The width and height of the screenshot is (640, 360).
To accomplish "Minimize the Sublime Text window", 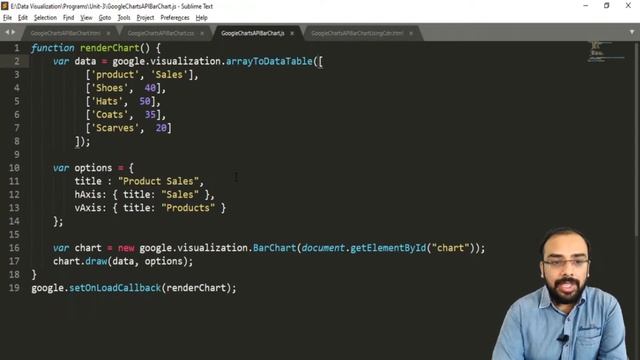I will (586, 6).
